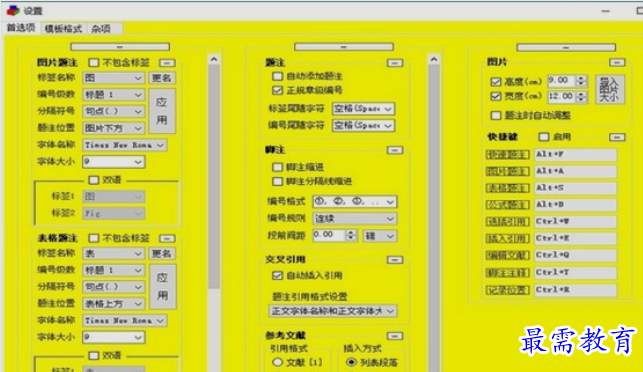Click 应用 button in 表格题注 section
Viewport: 643px width, 372px height.
pyautogui.click(x=162, y=286)
